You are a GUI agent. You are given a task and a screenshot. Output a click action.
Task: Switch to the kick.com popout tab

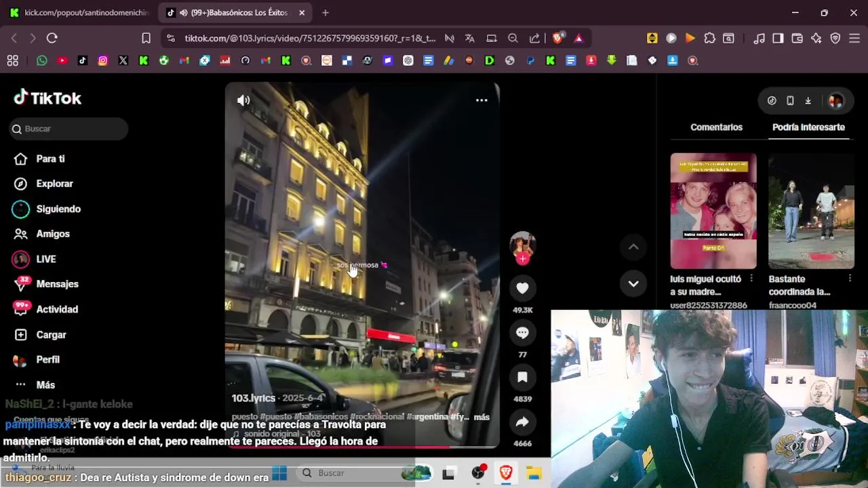[x=81, y=13]
